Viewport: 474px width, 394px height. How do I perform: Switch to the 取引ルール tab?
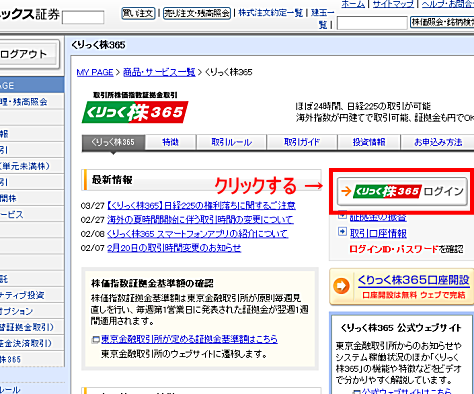(232, 142)
